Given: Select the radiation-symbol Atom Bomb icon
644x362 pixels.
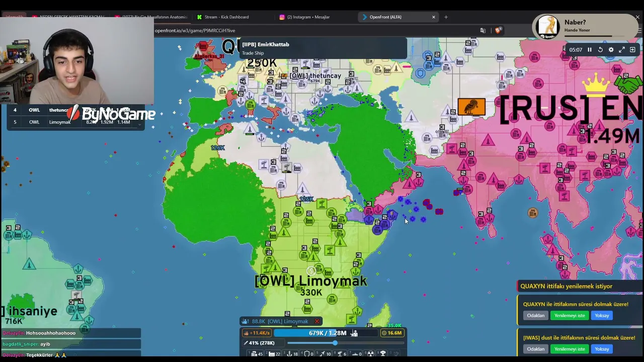Looking at the screenshot, I should click(371, 354).
